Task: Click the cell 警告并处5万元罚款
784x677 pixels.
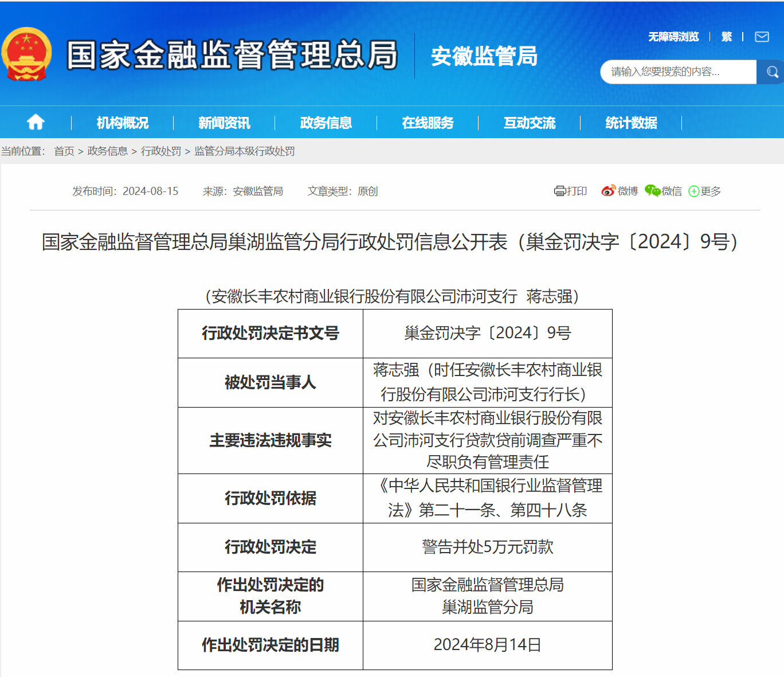Action: pyautogui.click(x=488, y=547)
